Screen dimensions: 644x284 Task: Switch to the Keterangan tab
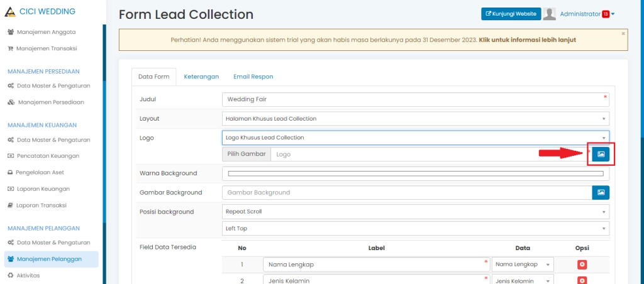201,77
